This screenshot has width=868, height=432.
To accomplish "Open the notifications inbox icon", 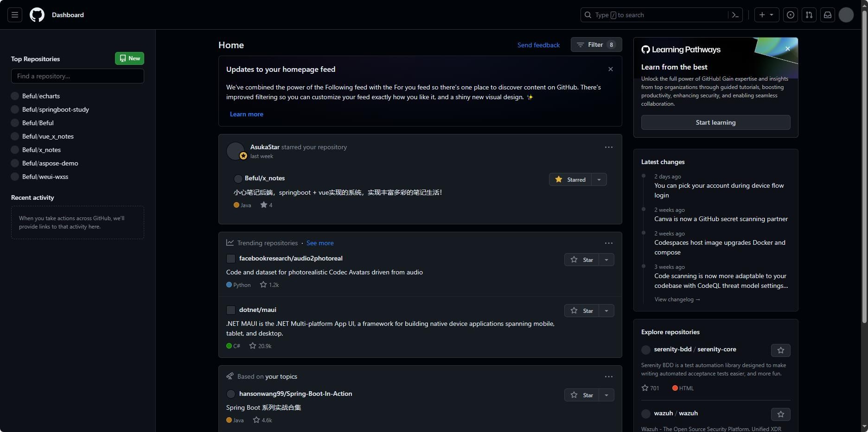I will point(828,15).
